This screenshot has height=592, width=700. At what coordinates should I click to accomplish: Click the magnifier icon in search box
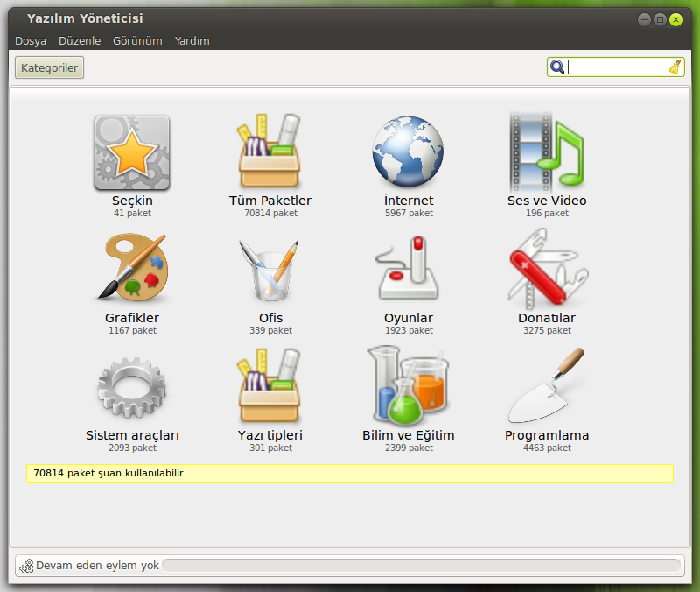pyautogui.click(x=556, y=67)
